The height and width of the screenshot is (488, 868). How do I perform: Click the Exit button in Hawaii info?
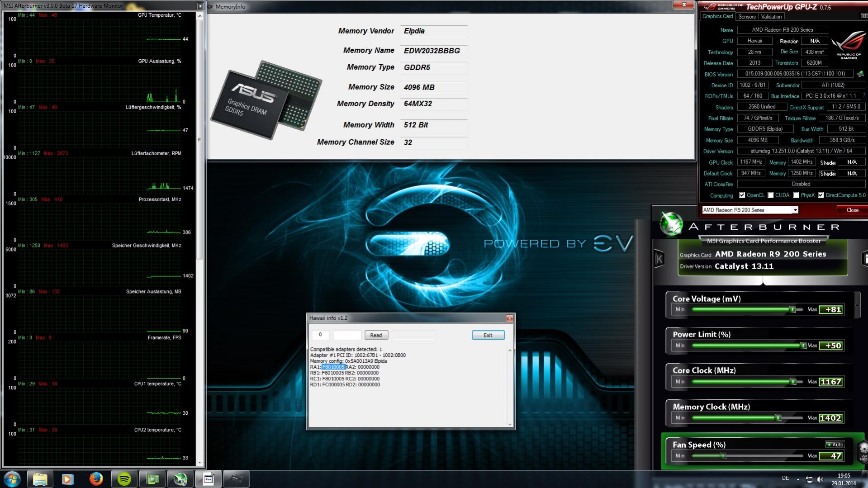(x=488, y=335)
